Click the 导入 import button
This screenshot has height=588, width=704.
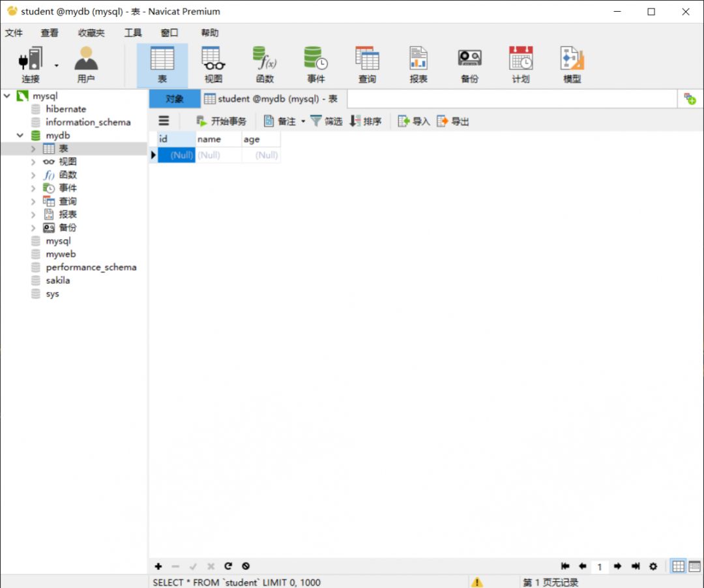pyautogui.click(x=414, y=121)
